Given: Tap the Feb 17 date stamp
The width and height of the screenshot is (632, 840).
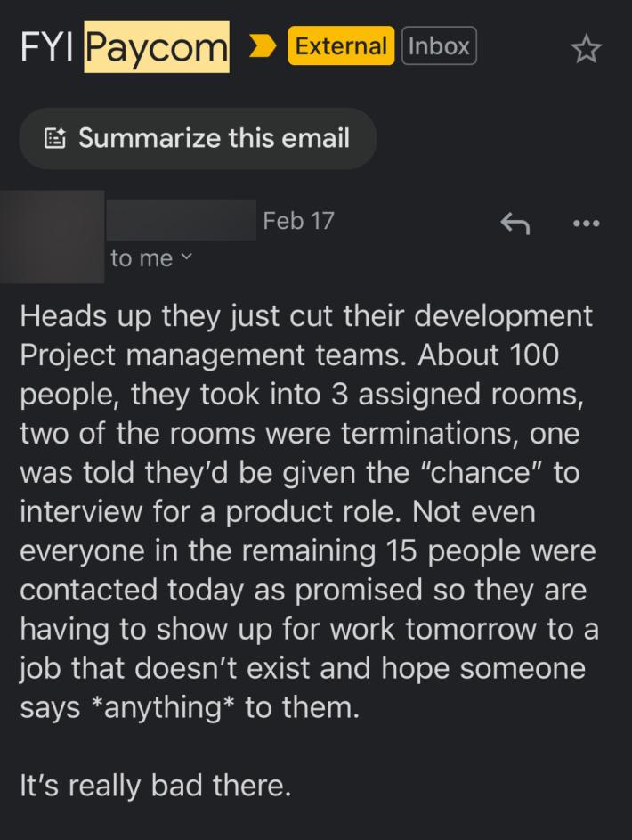Looking at the screenshot, I should coord(298,220).
